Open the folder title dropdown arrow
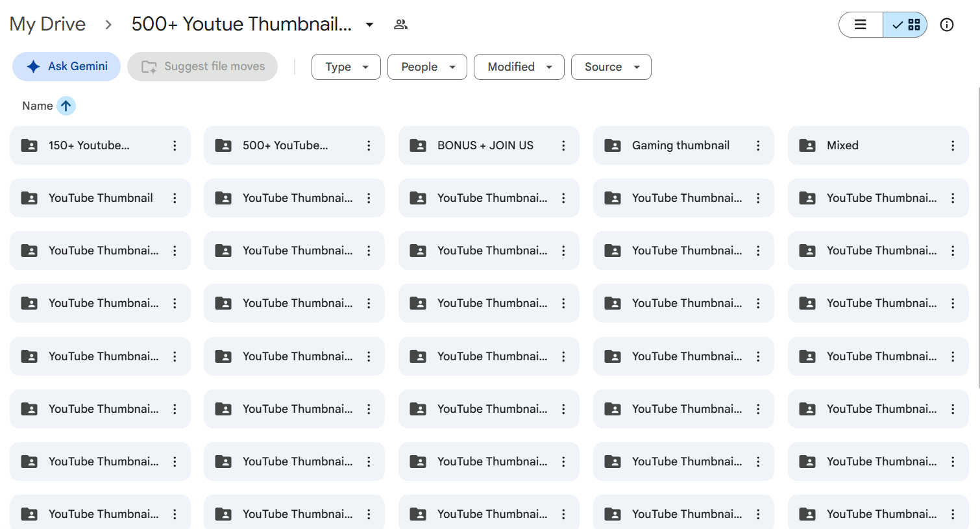Screen dimensions: 980x529 (369, 25)
